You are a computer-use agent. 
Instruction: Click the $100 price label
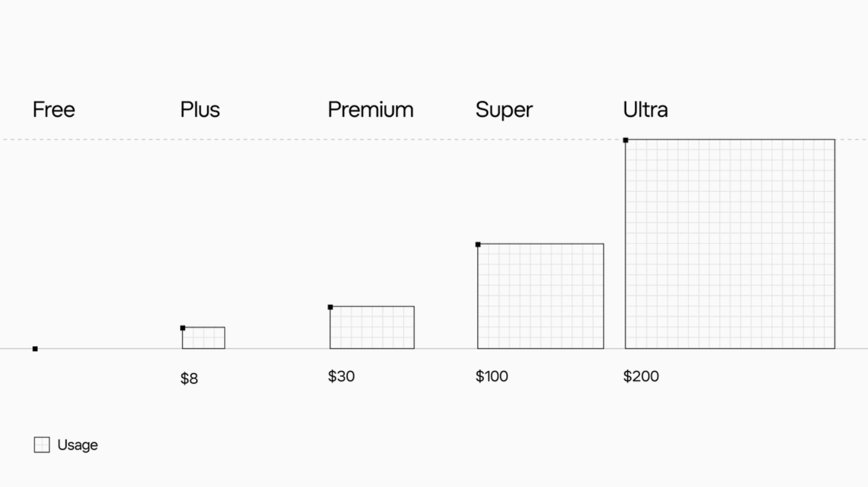coord(492,376)
